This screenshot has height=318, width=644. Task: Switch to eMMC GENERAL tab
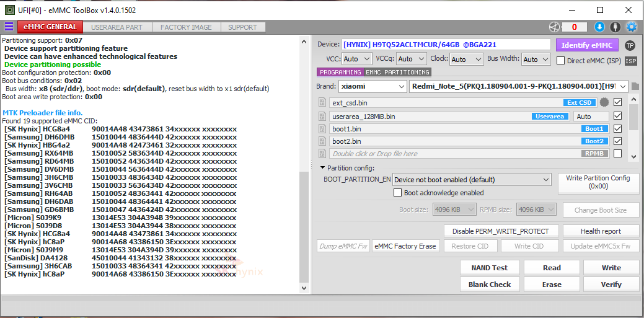pos(50,27)
